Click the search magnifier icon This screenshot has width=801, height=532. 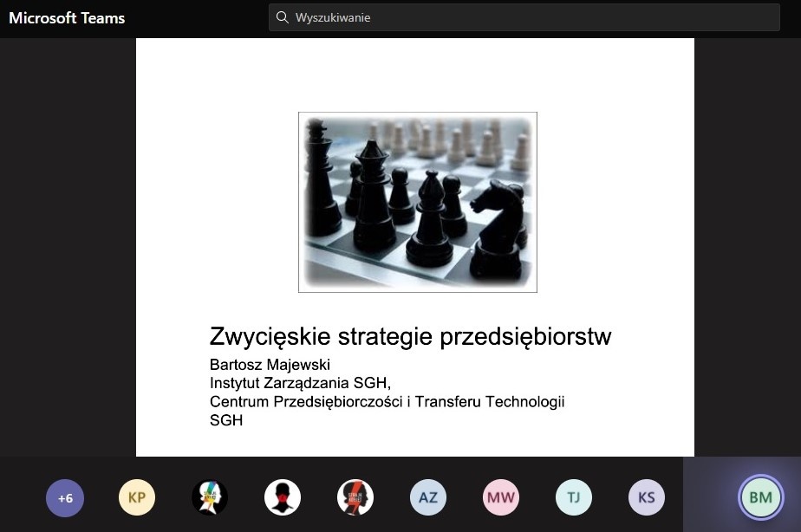(282, 17)
